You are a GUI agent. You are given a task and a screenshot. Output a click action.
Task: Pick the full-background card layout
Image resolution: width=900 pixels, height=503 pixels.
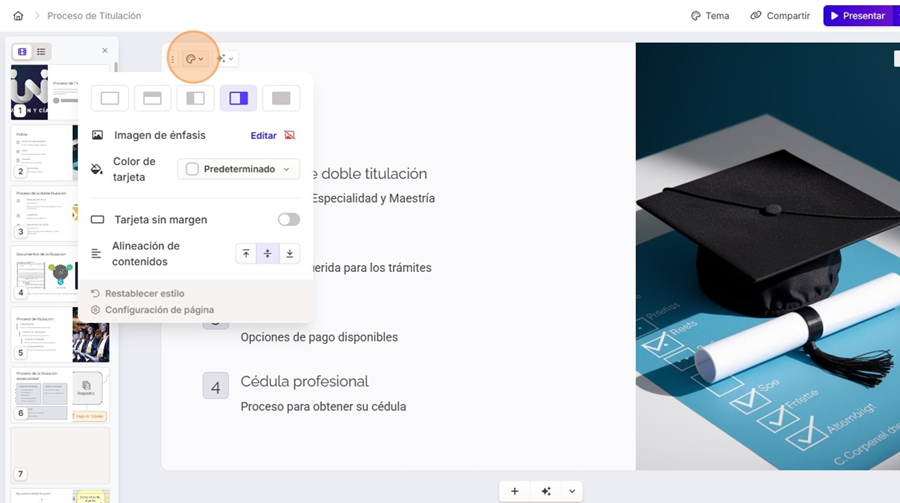[x=281, y=98]
